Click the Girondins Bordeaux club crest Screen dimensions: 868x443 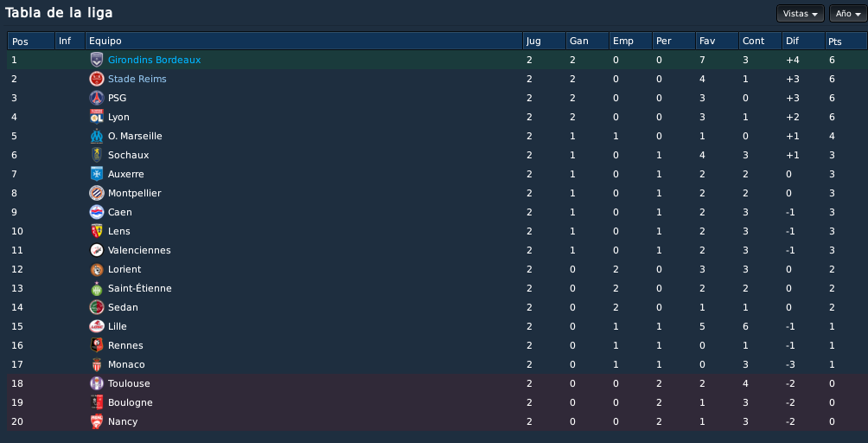[97, 60]
